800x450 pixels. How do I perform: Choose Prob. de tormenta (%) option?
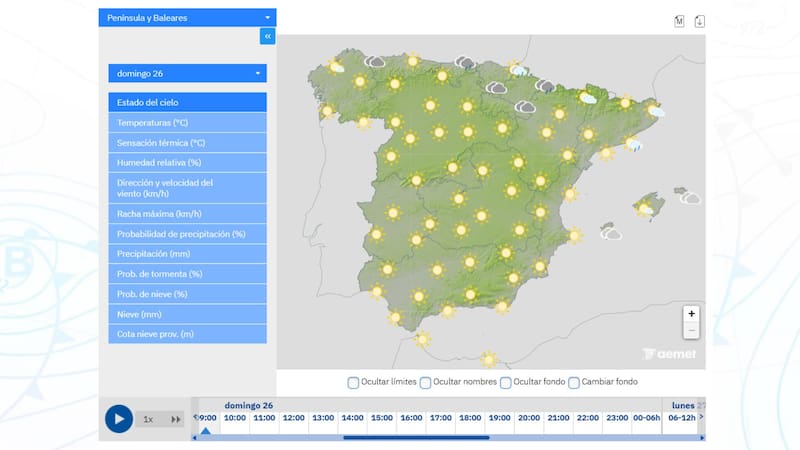pyautogui.click(x=187, y=274)
